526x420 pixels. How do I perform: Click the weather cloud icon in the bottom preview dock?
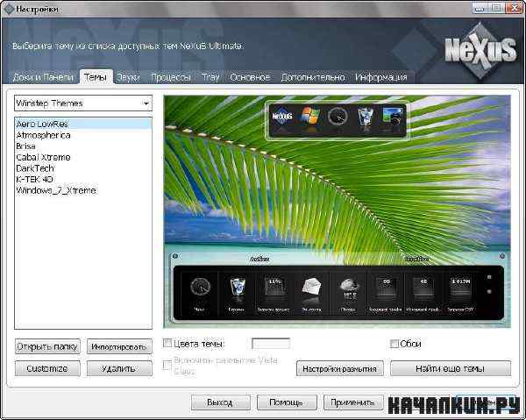(349, 287)
